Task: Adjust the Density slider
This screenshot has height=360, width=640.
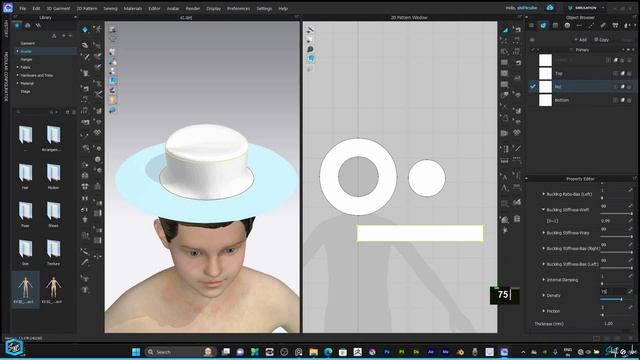Action: pos(617,299)
